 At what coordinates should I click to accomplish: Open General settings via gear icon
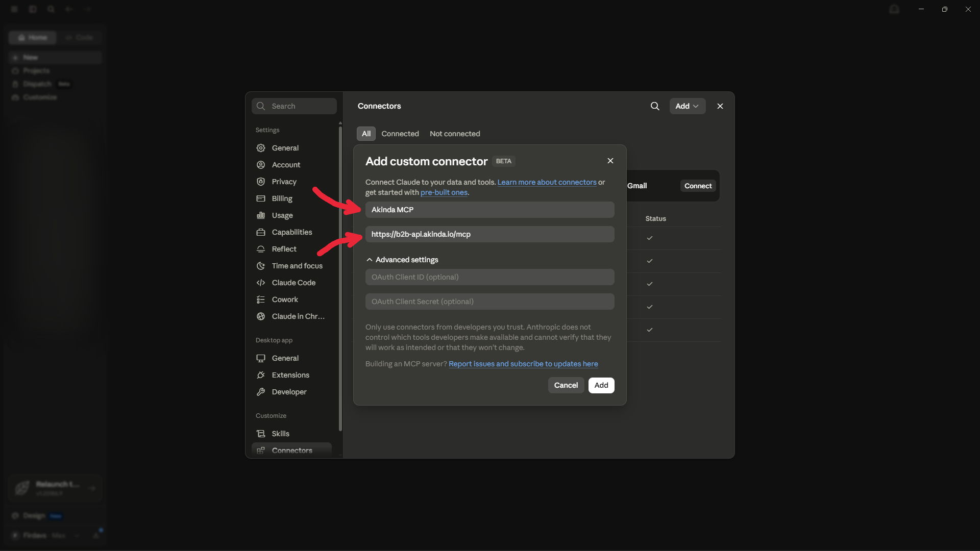point(261,148)
